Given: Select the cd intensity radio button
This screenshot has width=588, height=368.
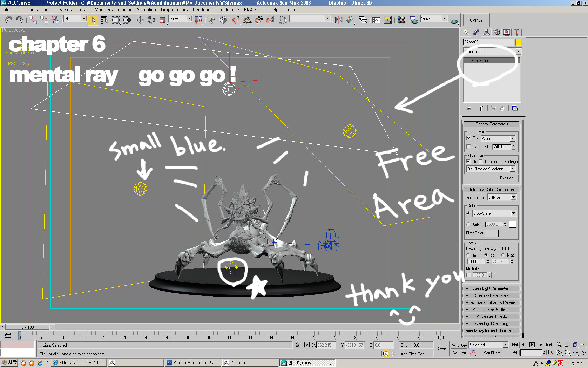Looking at the screenshot, I should pyautogui.click(x=486, y=255).
